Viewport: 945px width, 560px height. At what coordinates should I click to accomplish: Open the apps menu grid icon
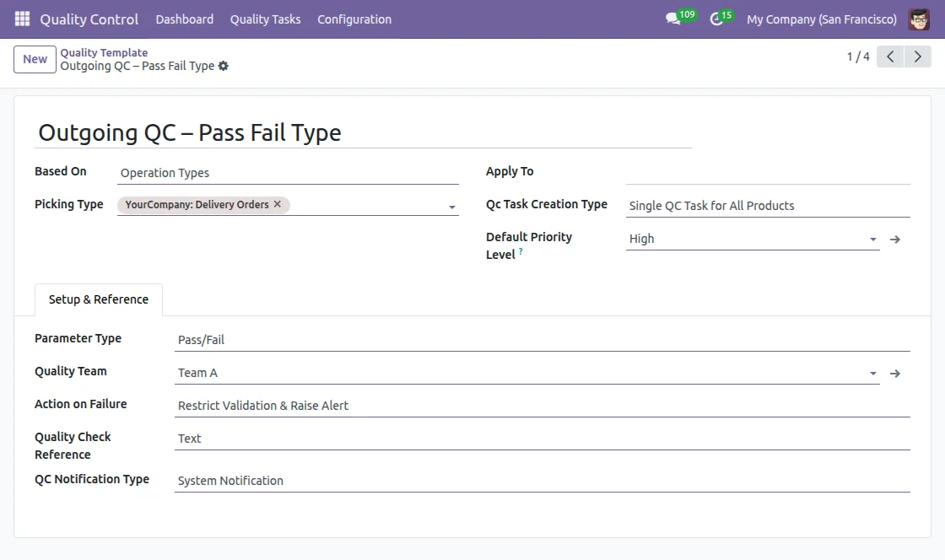[x=21, y=19]
